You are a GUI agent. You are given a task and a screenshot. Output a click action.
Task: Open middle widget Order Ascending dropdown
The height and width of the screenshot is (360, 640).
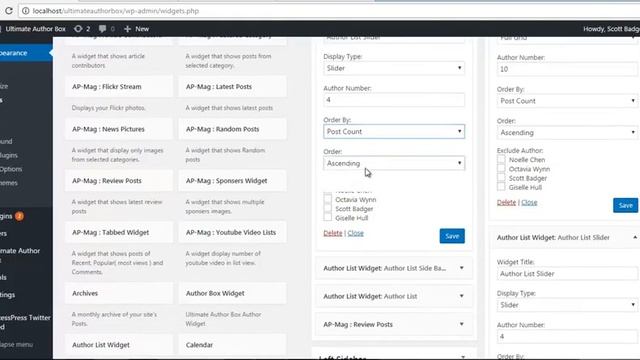click(394, 163)
